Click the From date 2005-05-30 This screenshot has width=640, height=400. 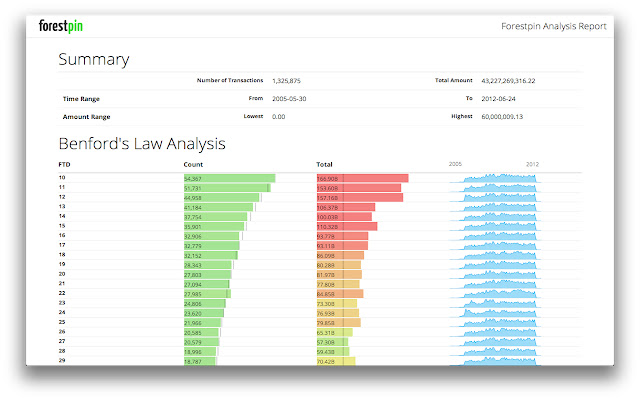[289, 99]
